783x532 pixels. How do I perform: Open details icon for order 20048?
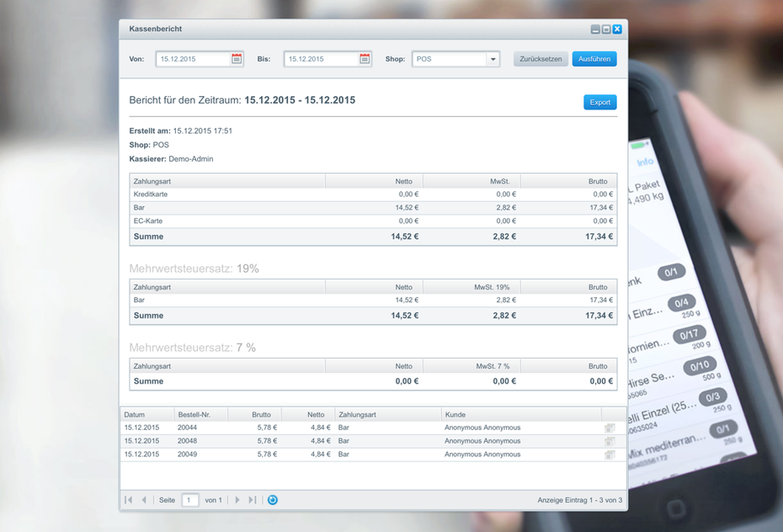click(x=610, y=442)
